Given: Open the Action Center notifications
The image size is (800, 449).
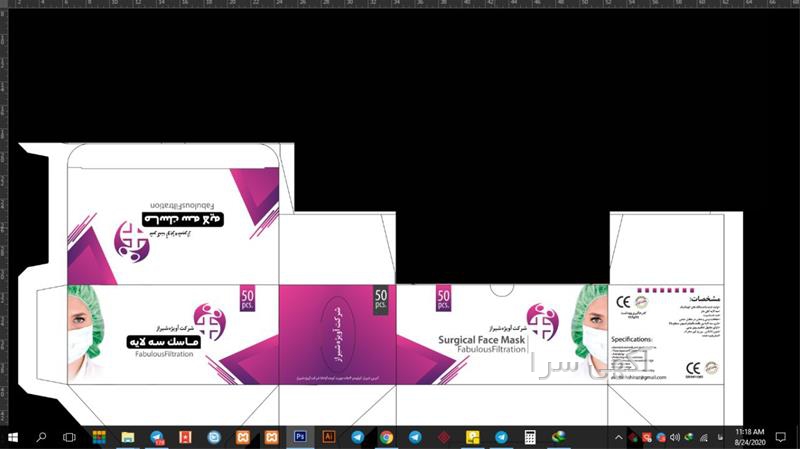Looking at the screenshot, I should pos(780,437).
